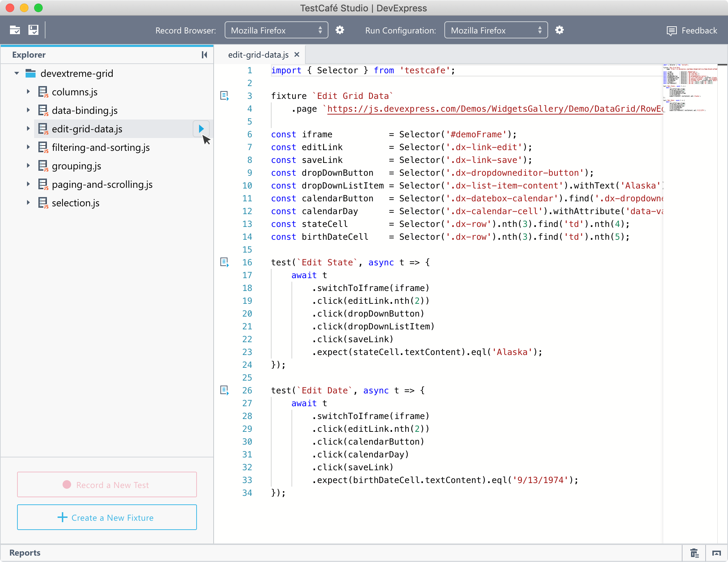Click the '#demoFrame' selector string
The image size is (728, 562).
click(x=476, y=134)
